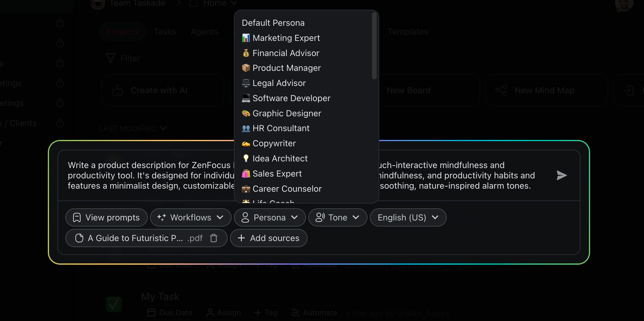The height and width of the screenshot is (321, 644).
Task: Click the PDF file source icon
Action: coord(79,238)
